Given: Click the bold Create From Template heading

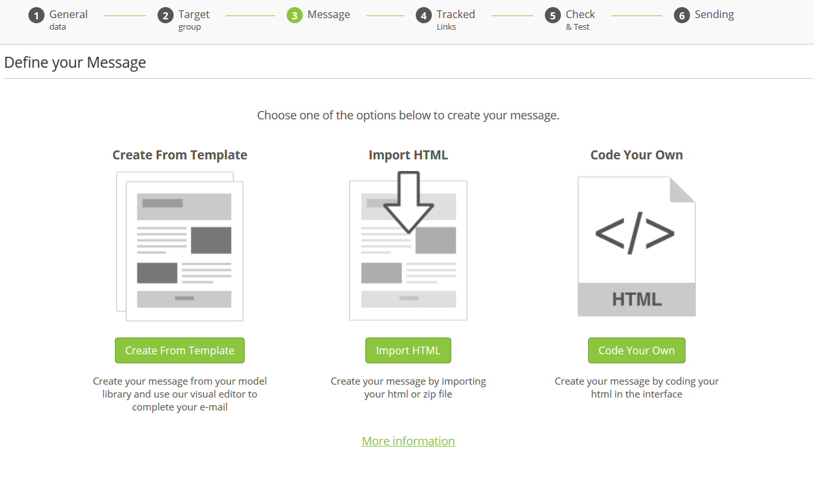Looking at the screenshot, I should (179, 155).
